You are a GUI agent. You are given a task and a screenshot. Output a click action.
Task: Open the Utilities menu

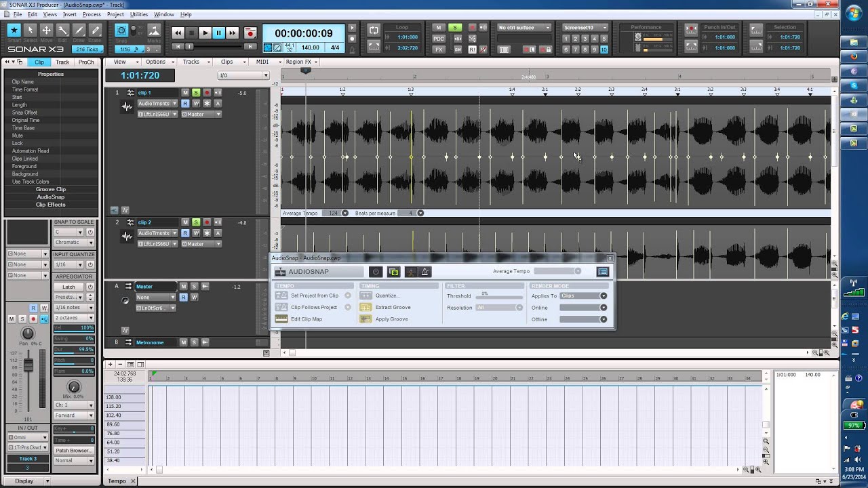[x=138, y=14]
